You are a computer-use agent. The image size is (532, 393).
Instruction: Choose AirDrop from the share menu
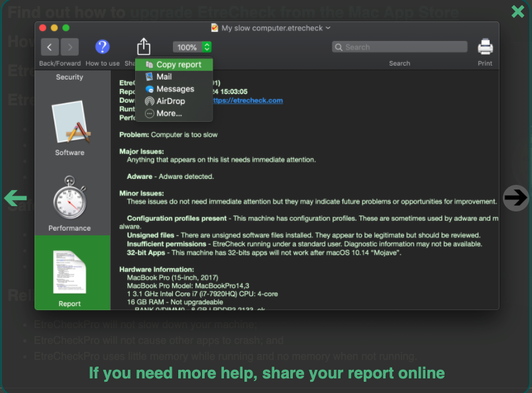point(174,101)
